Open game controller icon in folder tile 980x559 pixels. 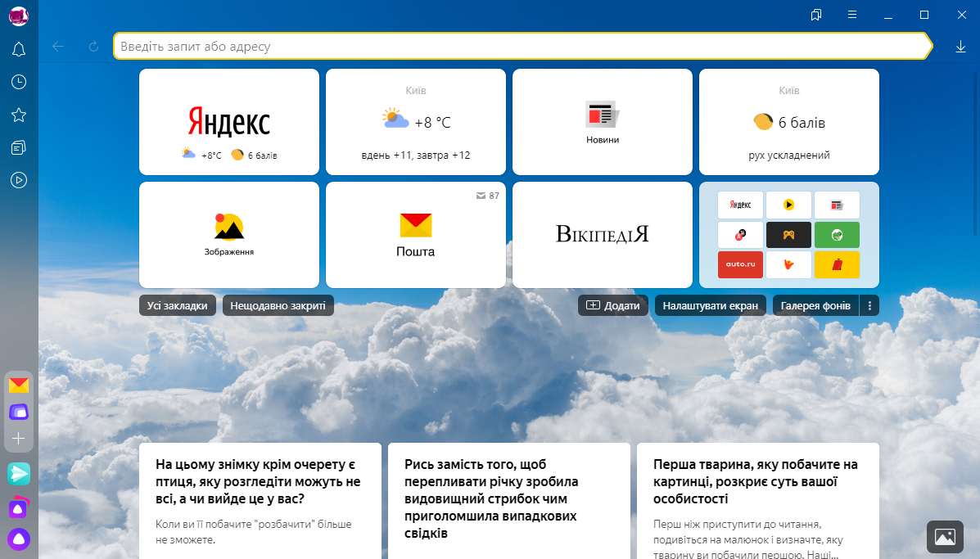[x=788, y=235]
